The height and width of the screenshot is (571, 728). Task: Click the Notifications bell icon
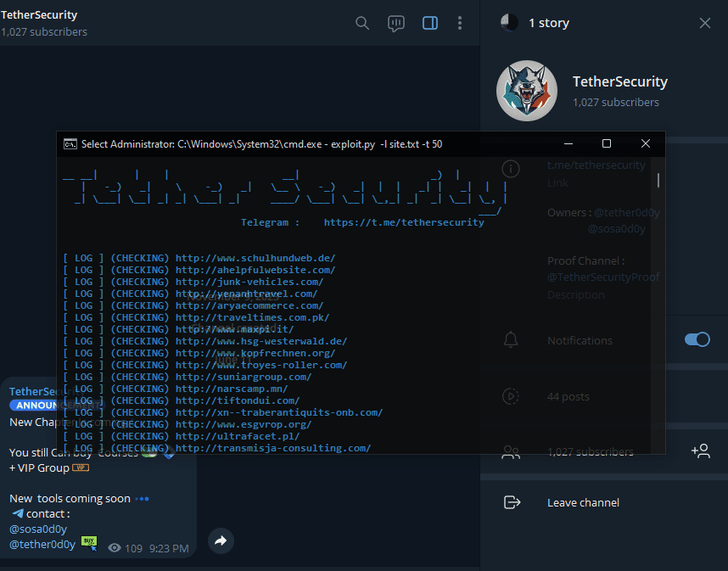point(511,340)
